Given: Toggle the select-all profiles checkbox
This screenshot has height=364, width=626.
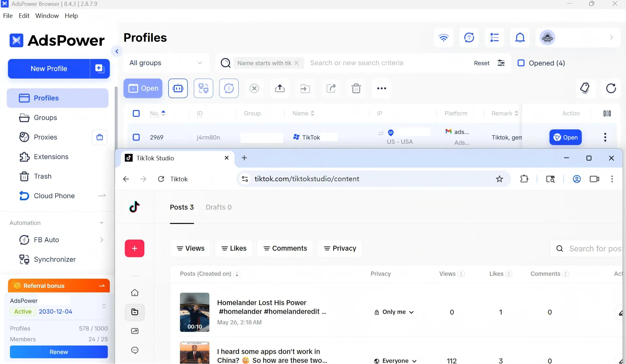Looking at the screenshot, I should 136,114.
